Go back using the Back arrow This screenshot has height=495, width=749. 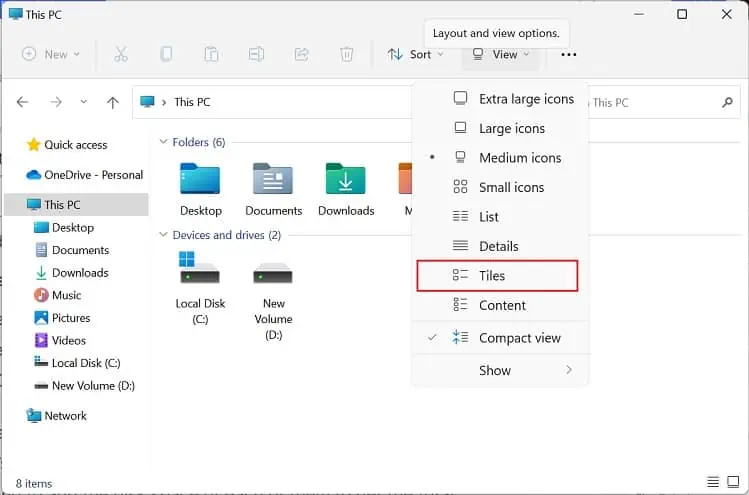tap(22, 102)
